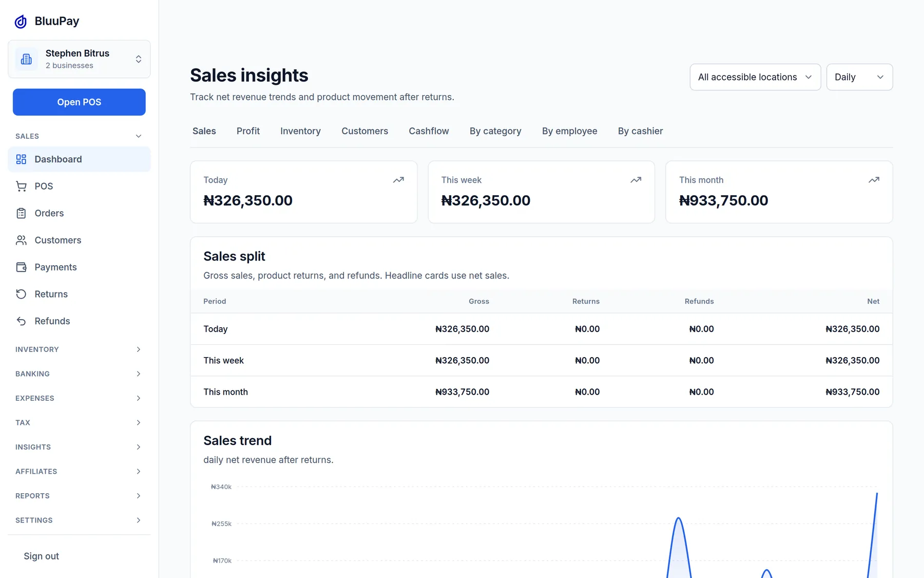
Task: Click the trend arrow icon on Today card
Action: pos(398,180)
